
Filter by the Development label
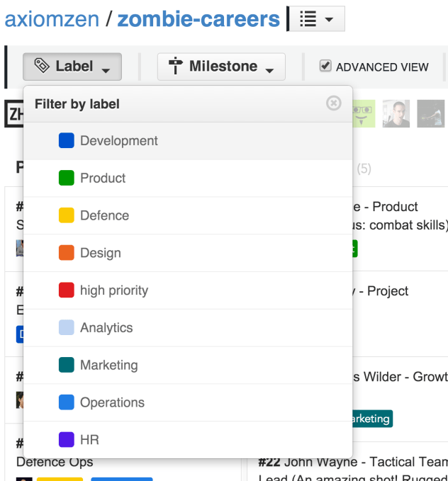click(x=118, y=141)
